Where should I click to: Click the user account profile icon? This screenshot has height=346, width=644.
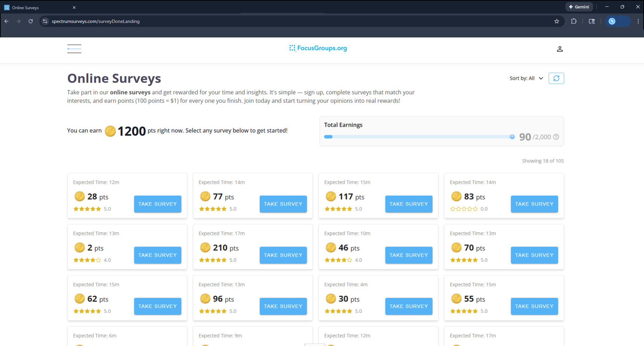559,49
